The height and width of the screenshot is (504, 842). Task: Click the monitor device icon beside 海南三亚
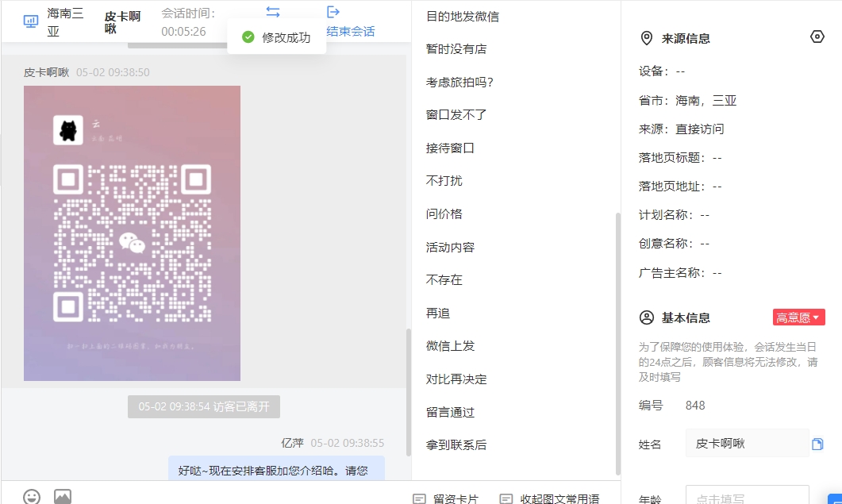pyautogui.click(x=31, y=21)
